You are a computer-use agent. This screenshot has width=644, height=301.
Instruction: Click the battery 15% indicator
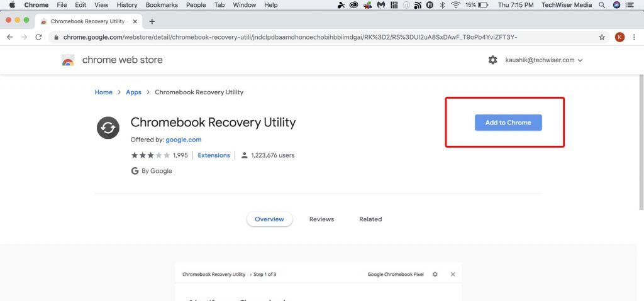pos(477,5)
